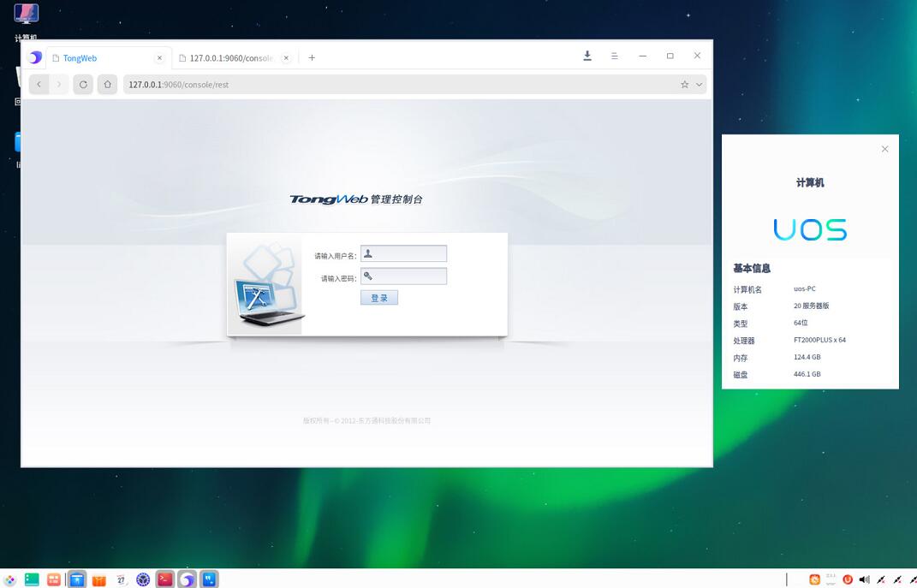917x588 pixels.
Task: Open the green desktop view dock icon
Action: tap(32, 579)
